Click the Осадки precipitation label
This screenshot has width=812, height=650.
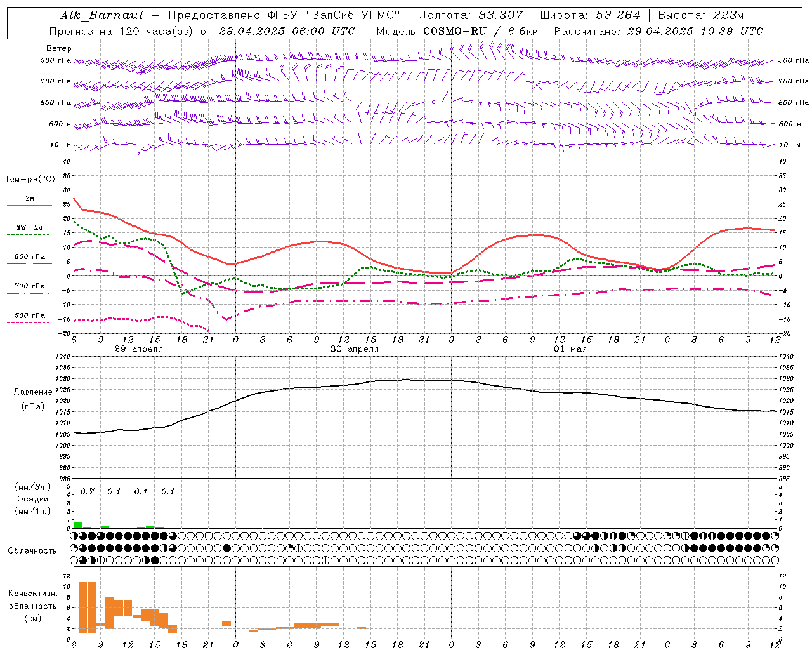[x=33, y=499]
